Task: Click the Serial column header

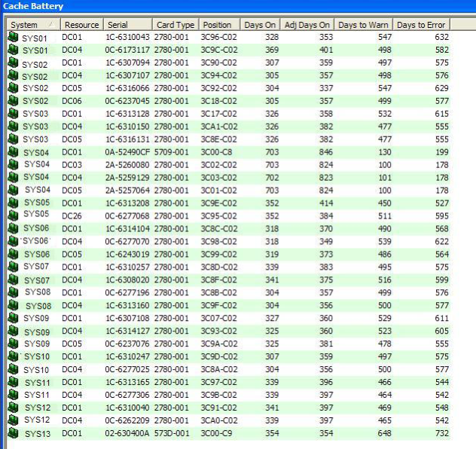Action: point(128,25)
